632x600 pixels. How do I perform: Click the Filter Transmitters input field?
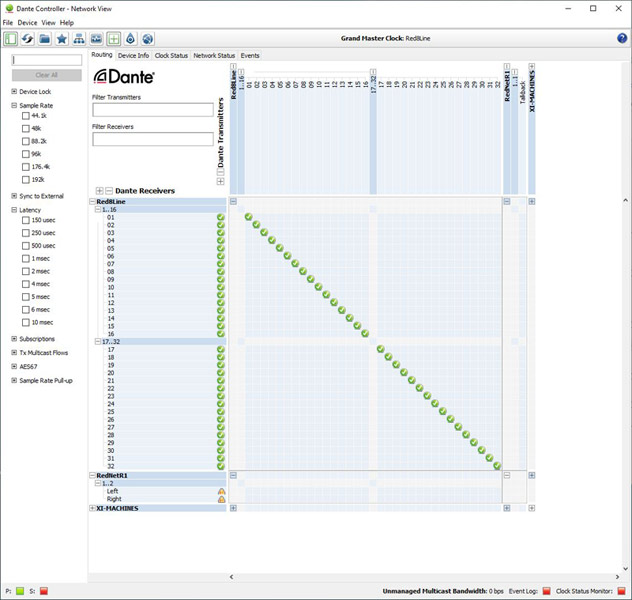153,110
